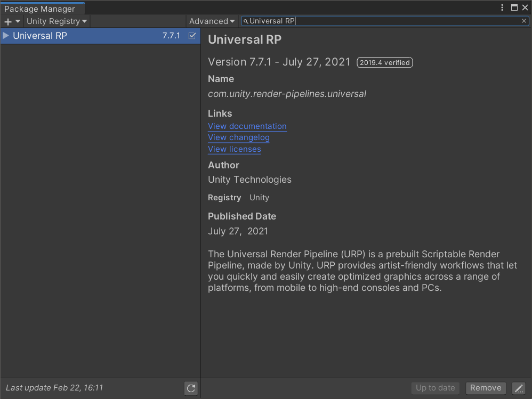Refresh the package list

pos(190,388)
